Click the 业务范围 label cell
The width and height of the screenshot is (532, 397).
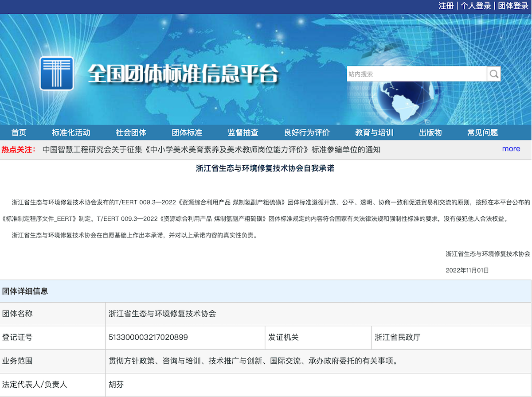(x=53, y=361)
